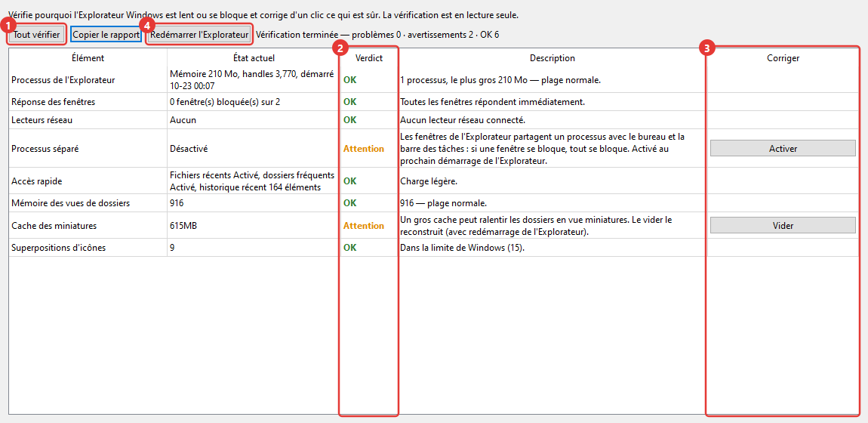
Task: Click the 615MB cache size value
Action: coord(184,226)
